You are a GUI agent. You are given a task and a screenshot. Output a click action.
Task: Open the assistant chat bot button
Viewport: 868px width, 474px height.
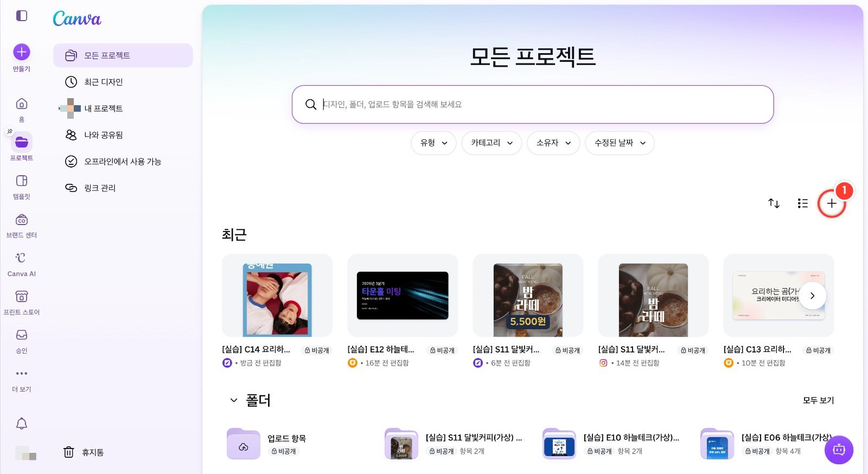839,450
